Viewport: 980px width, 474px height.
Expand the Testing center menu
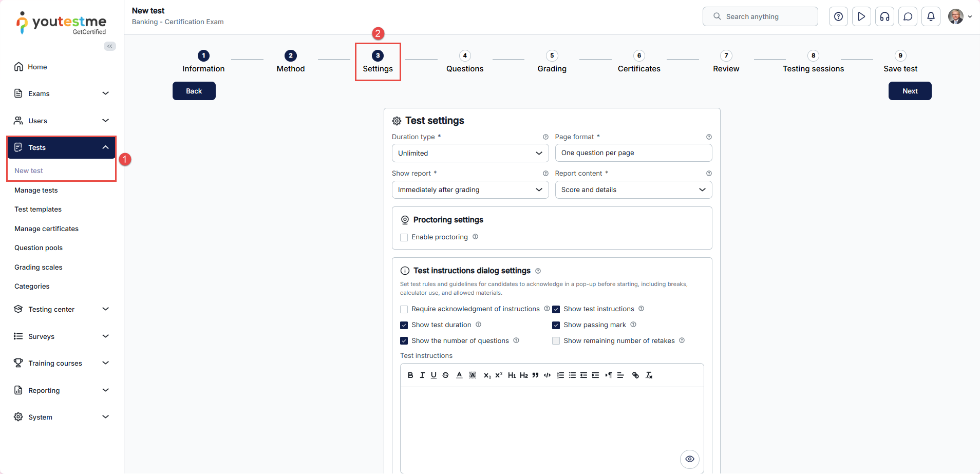(62, 309)
